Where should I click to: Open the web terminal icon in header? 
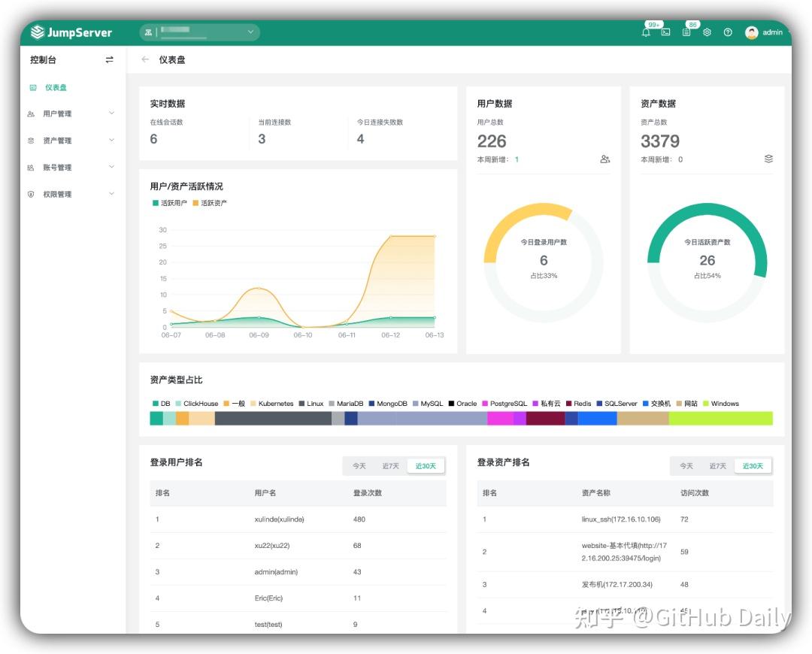(x=666, y=32)
